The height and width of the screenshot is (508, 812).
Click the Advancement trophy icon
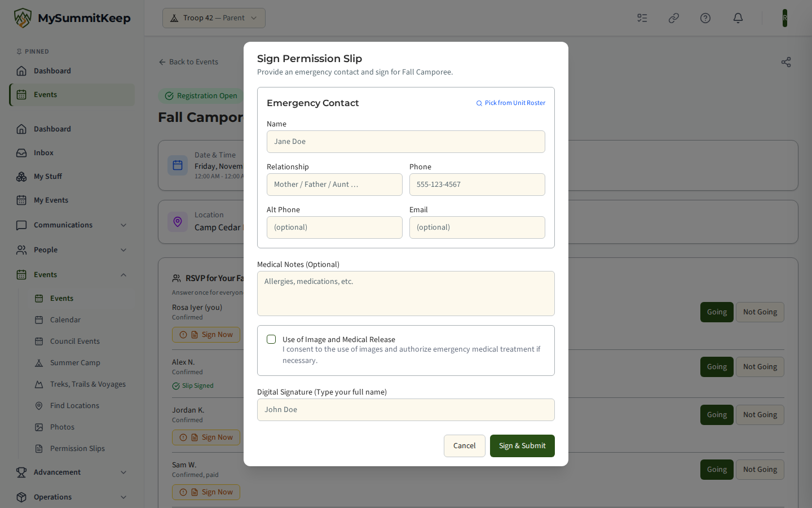pos(21,472)
